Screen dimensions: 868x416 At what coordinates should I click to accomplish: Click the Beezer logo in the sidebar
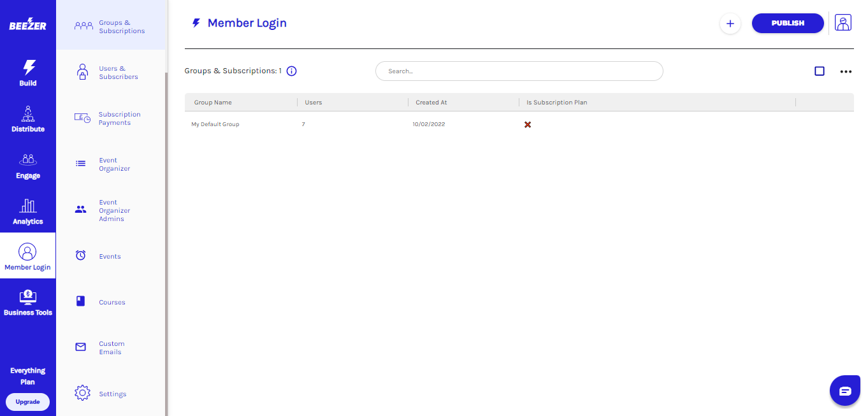[27, 24]
